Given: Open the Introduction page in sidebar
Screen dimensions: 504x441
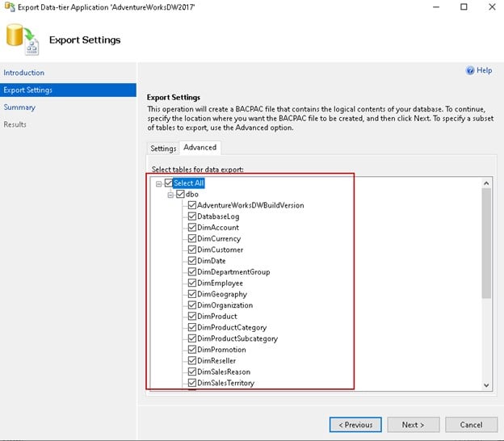Looking at the screenshot, I should point(24,73).
